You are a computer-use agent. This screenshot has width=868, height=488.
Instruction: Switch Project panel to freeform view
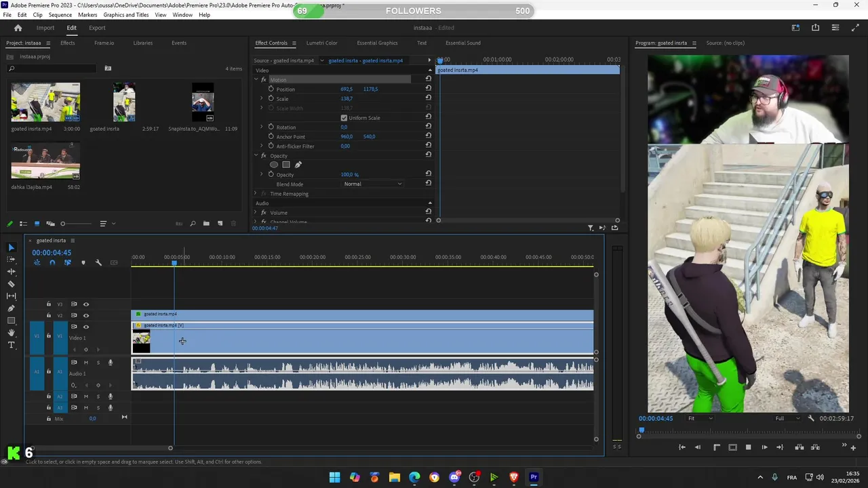pyautogui.click(x=50, y=224)
